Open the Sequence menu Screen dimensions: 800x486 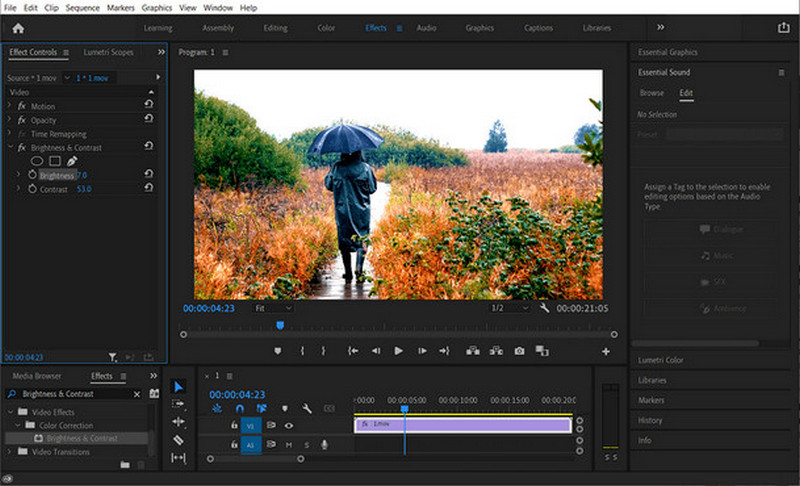coord(82,8)
